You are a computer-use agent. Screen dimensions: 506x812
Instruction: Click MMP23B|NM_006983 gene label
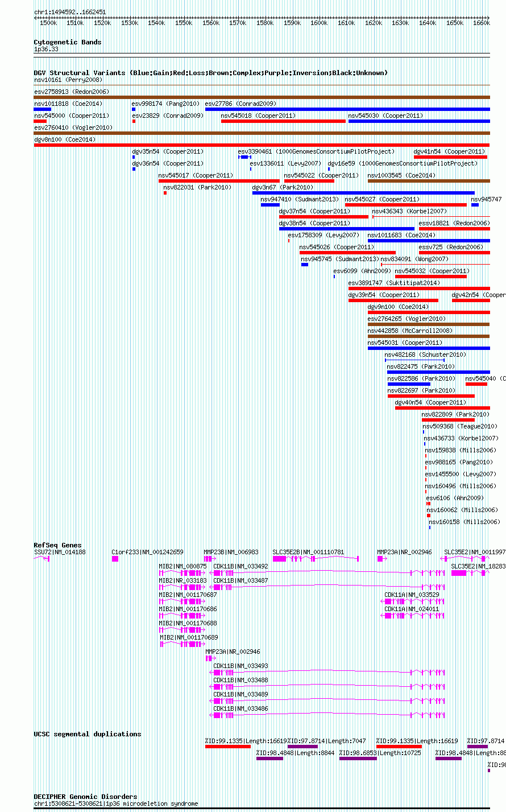point(231,552)
